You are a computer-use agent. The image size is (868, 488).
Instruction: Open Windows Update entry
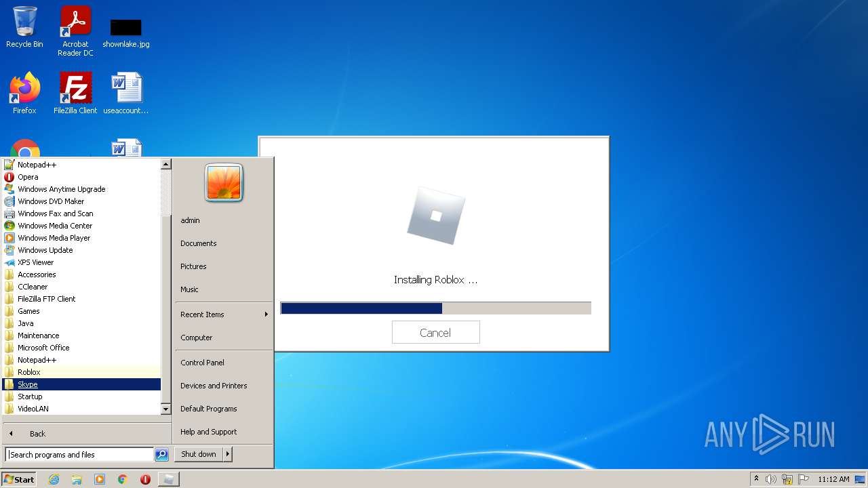click(x=81, y=250)
